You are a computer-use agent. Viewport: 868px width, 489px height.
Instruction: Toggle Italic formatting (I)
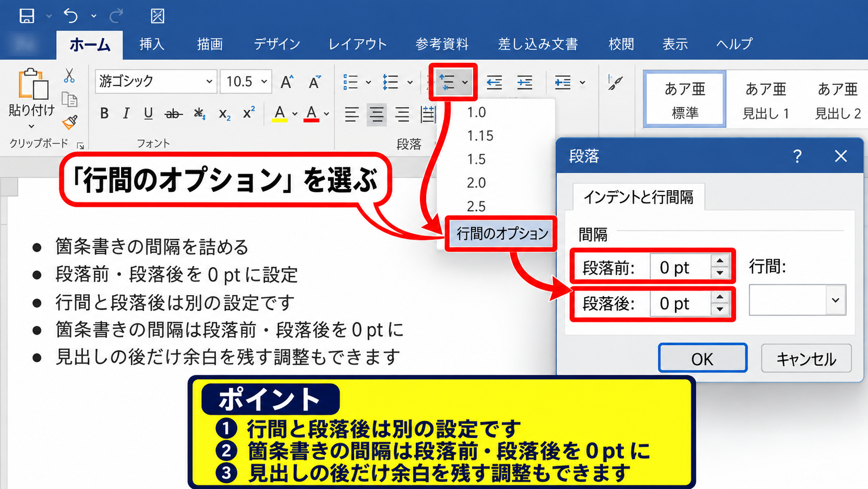tap(126, 113)
